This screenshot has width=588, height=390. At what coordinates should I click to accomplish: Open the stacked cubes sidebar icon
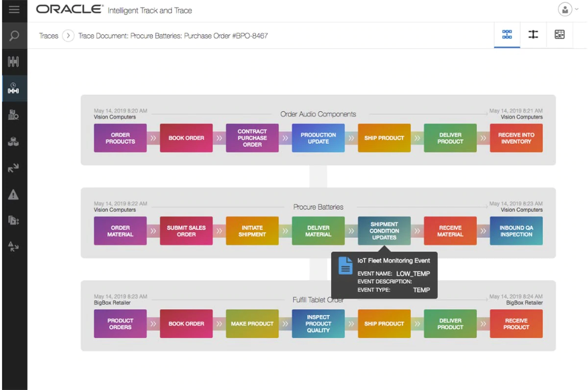(x=14, y=142)
